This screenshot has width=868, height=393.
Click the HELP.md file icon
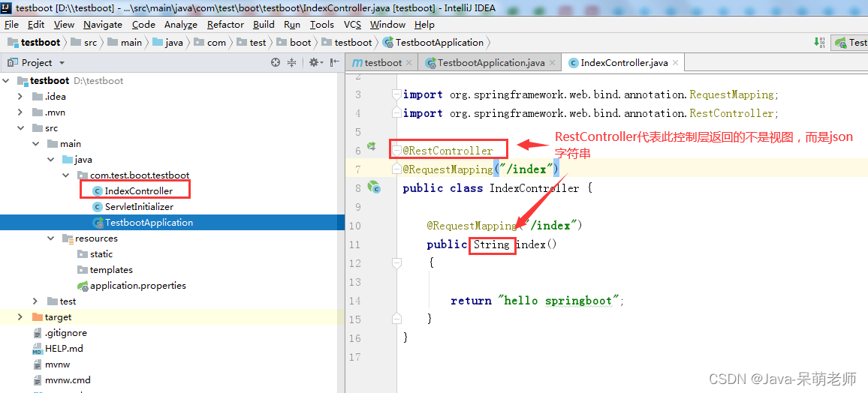pyautogui.click(x=37, y=349)
